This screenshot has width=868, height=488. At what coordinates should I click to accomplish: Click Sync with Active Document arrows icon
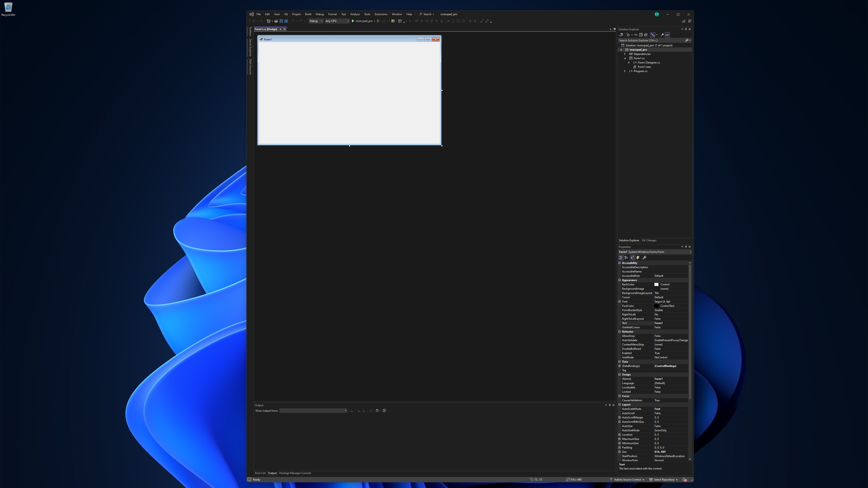click(636, 35)
